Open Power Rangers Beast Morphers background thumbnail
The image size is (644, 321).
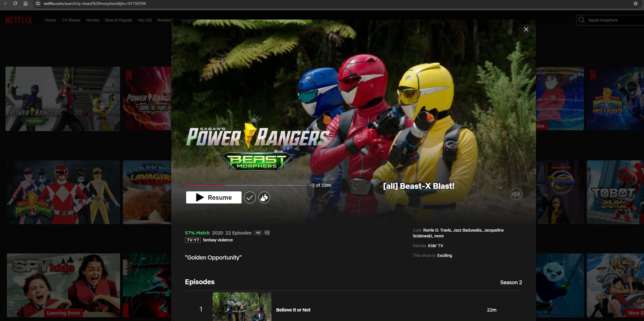click(63, 99)
